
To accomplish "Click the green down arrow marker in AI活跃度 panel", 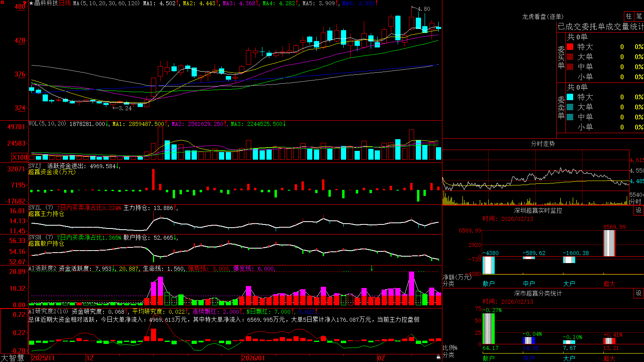I will (372, 268).
